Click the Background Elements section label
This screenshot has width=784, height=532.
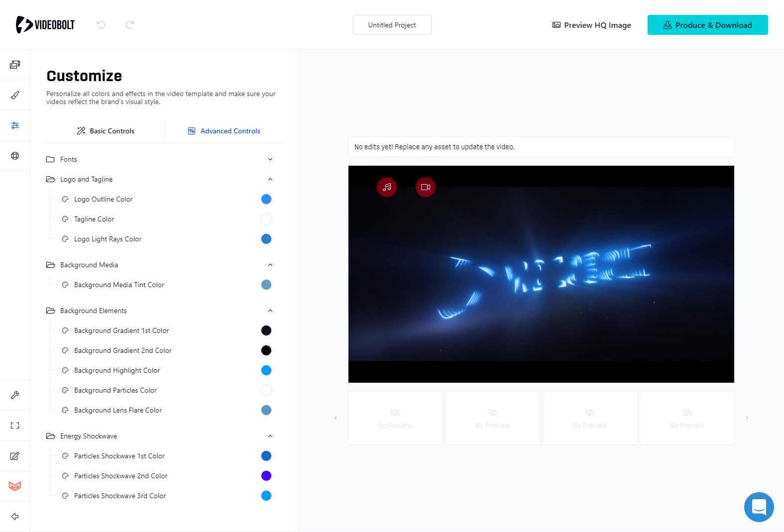click(x=94, y=311)
